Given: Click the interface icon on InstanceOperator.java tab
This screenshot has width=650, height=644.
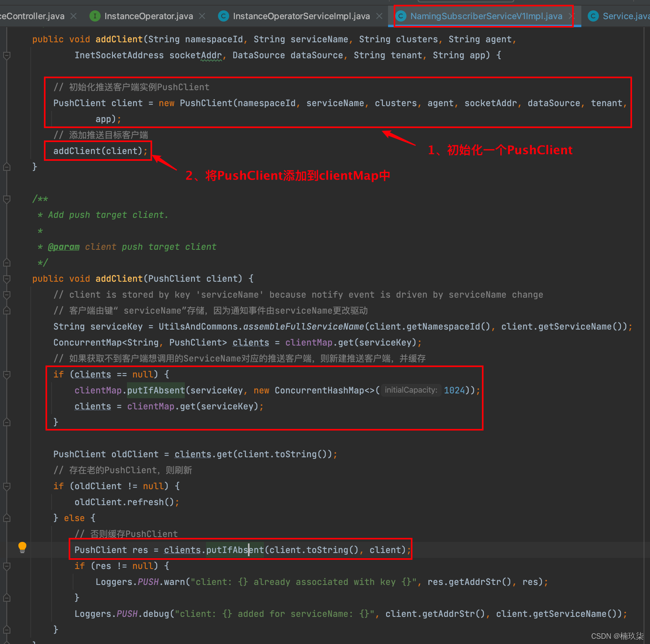Looking at the screenshot, I should click(x=95, y=16).
